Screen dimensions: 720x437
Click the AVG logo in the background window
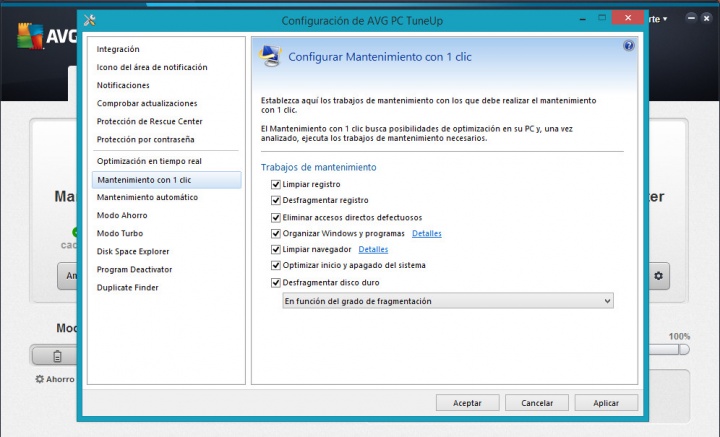[x=46, y=35]
